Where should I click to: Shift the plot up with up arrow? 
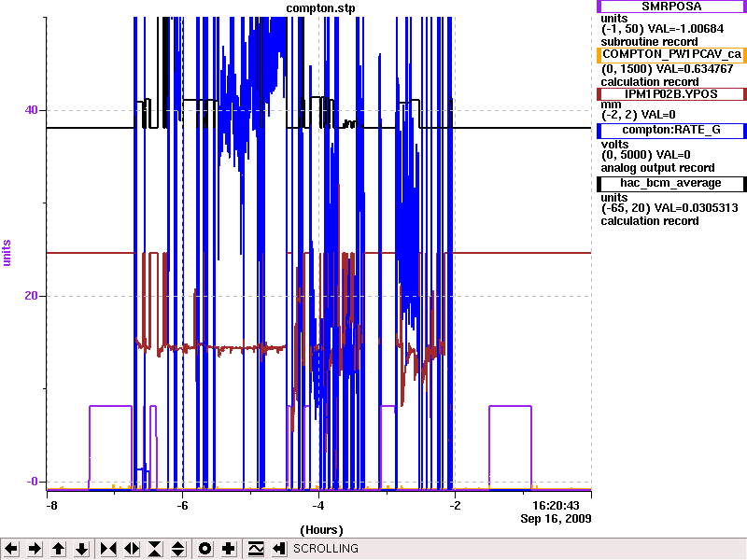tap(58, 549)
